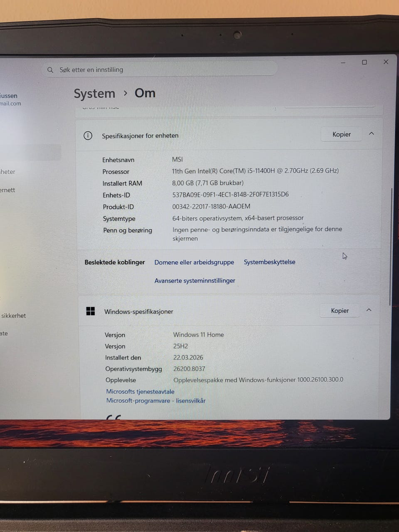
Task: Open Avanserte systeminnstillinger link
Action: [x=195, y=281]
